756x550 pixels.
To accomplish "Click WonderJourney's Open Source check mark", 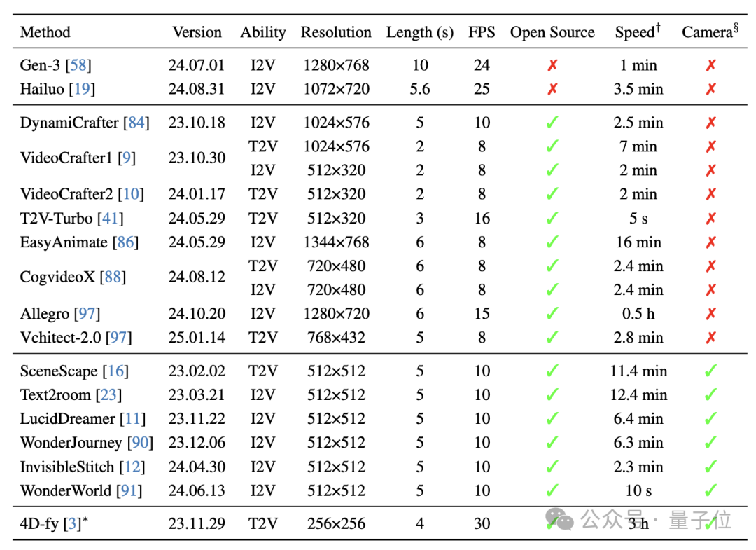I will click(x=552, y=442).
